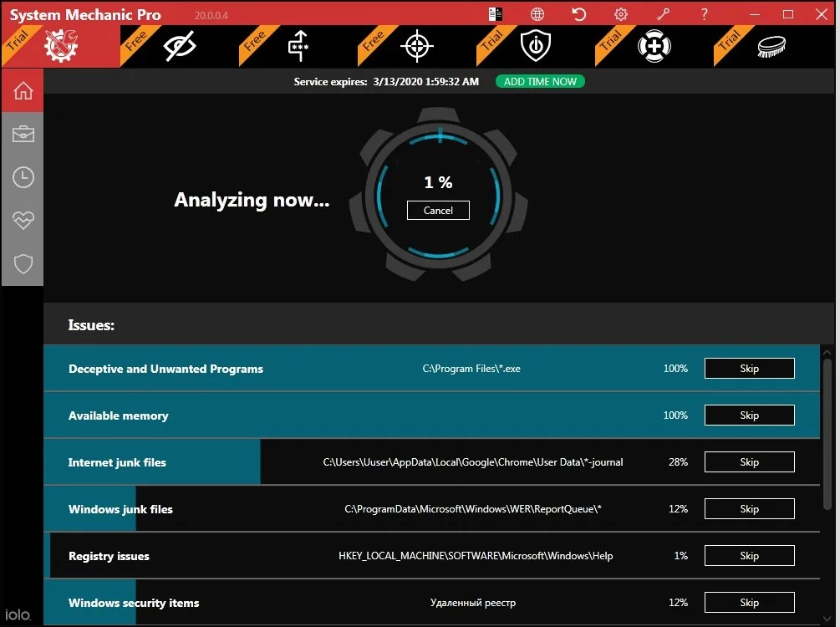Open the Search and Recover lifebuoy module

(x=654, y=46)
